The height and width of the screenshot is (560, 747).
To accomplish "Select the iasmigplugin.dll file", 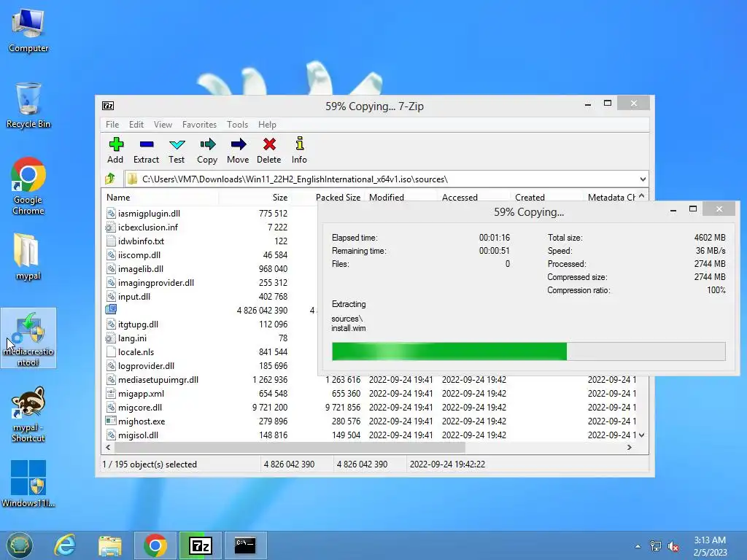I will pyautogui.click(x=149, y=214).
